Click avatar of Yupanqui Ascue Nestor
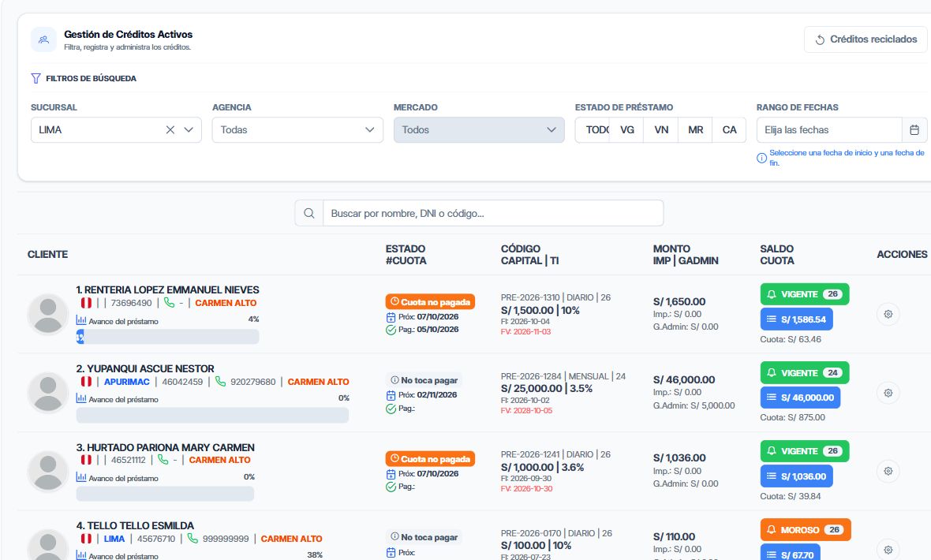The width and height of the screenshot is (931, 560). [48, 393]
